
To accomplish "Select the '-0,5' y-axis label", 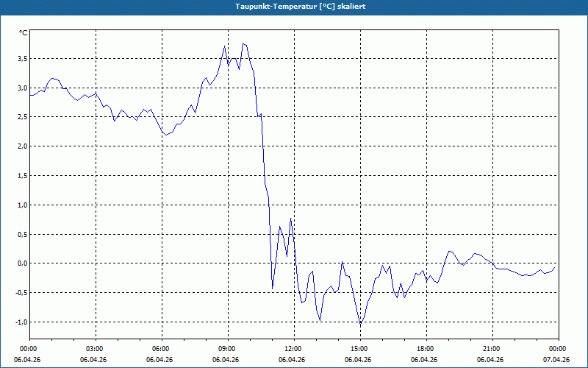I will [x=21, y=292].
